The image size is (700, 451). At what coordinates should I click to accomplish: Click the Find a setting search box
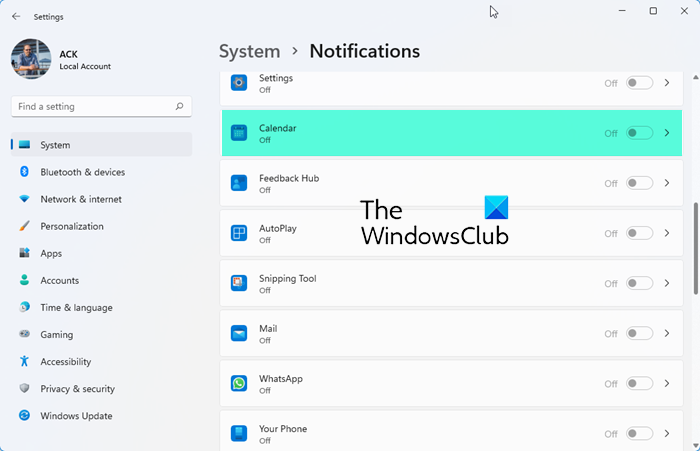coord(101,106)
